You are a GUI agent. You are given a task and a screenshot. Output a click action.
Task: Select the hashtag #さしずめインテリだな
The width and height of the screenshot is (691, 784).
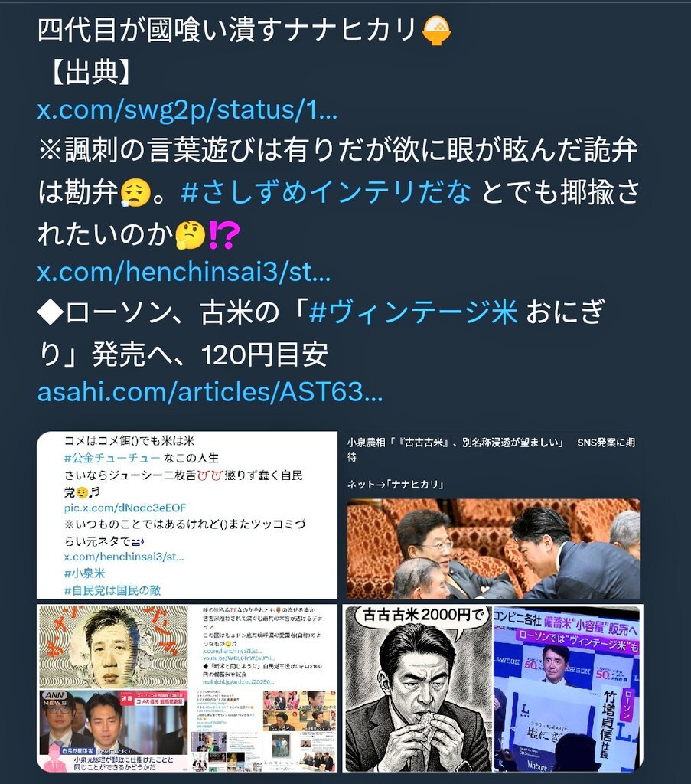click(x=326, y=192)
